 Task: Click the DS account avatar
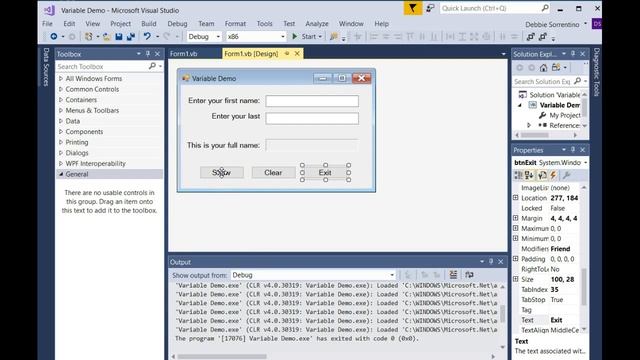596,24
